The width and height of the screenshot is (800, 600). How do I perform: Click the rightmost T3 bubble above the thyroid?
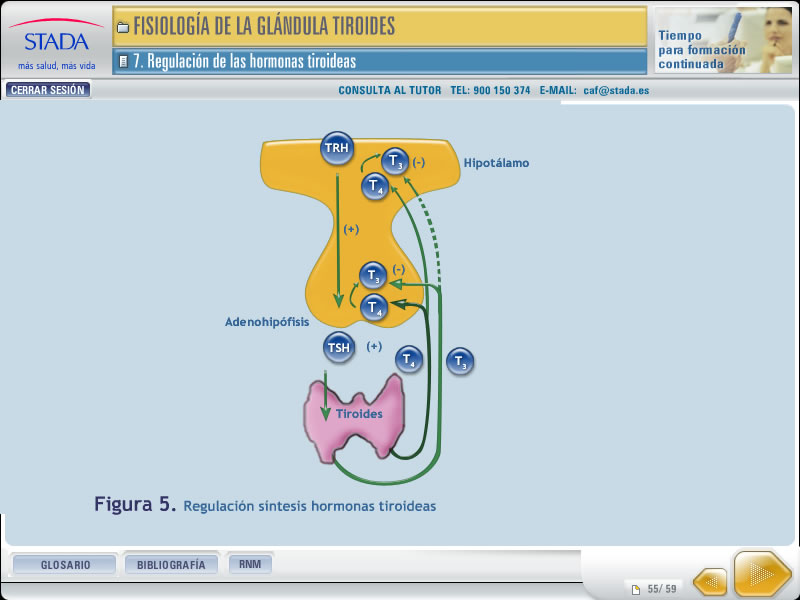460,361
